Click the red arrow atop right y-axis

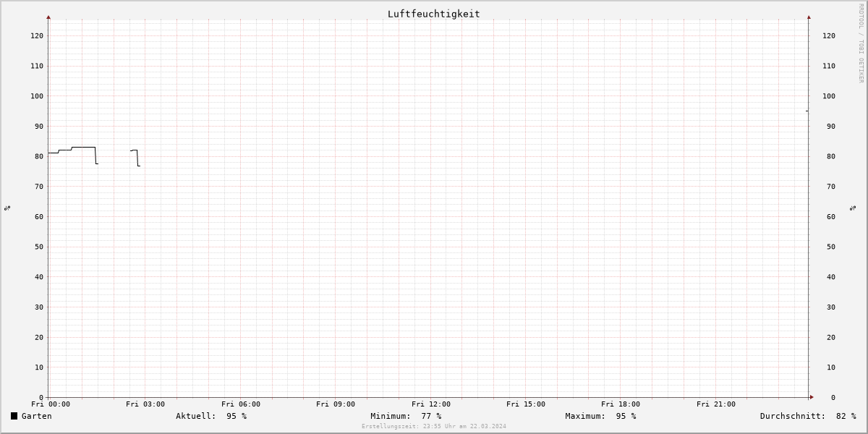809,17
